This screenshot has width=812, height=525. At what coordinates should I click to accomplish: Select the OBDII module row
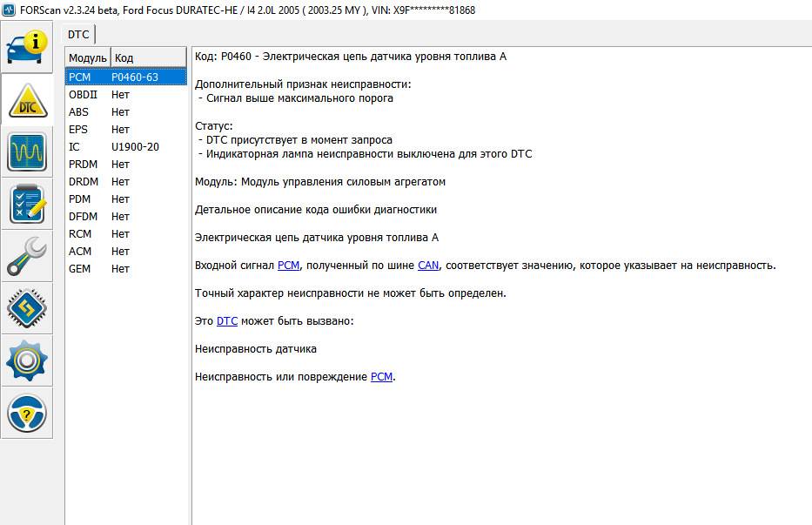pyautogui.click(x=126, y=95)
